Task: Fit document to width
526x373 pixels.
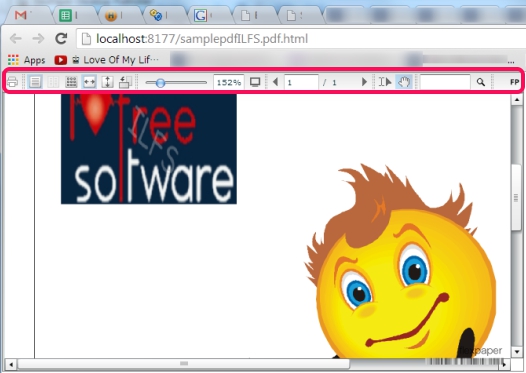Action: 89,82
